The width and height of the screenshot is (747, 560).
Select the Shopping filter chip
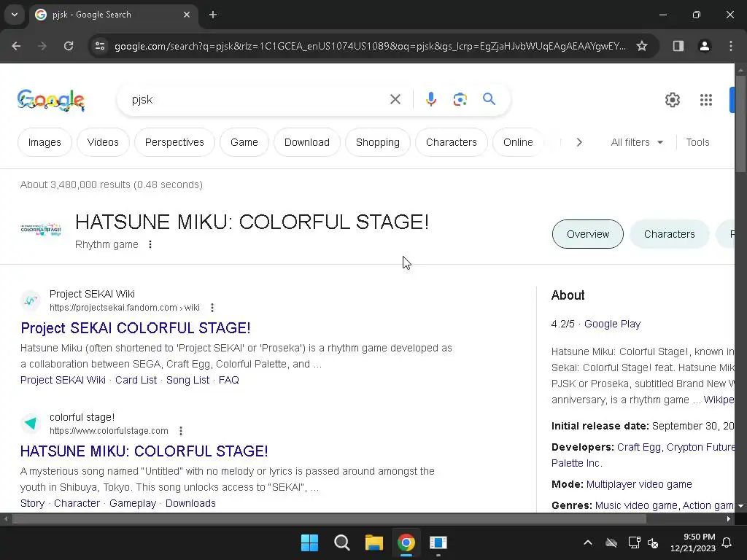(x=378, y=142)
